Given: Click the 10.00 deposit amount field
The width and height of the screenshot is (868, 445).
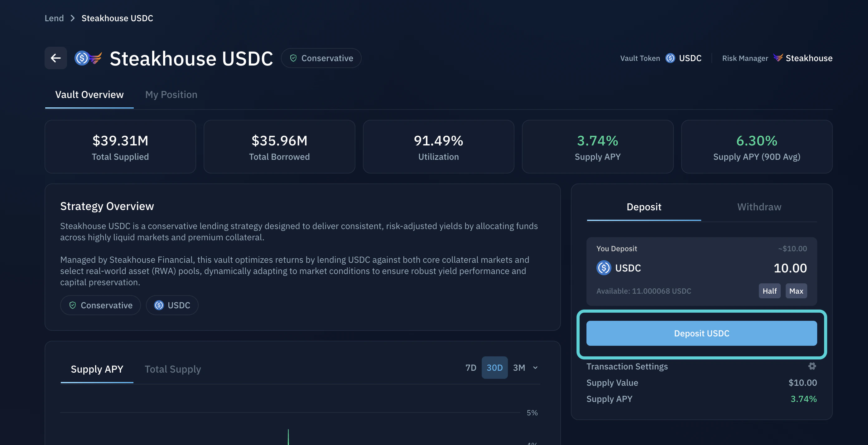Looking at the screenshot, I should pos(790,268).
